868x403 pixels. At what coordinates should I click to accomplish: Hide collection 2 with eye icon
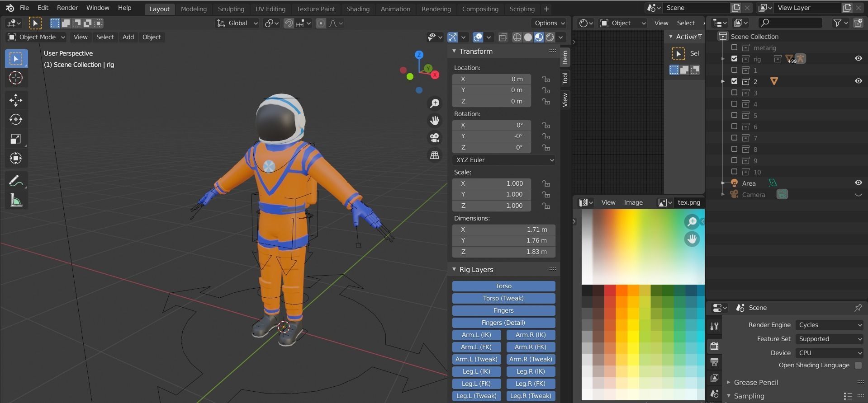(858, 81)
